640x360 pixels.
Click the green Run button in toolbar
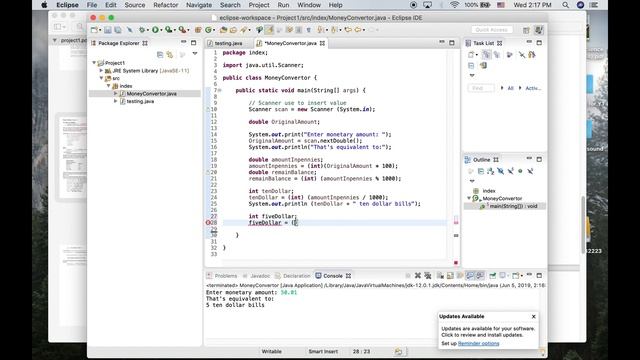coord(155,30)
